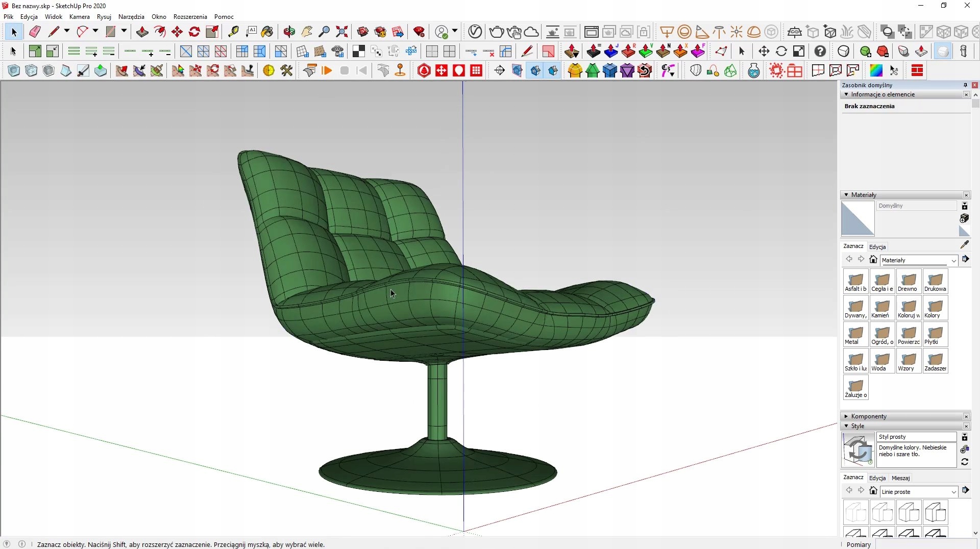This screenshot has width=980, height=549.
Task: Open the Linie proste style dropdown
Action: [953, 492]
